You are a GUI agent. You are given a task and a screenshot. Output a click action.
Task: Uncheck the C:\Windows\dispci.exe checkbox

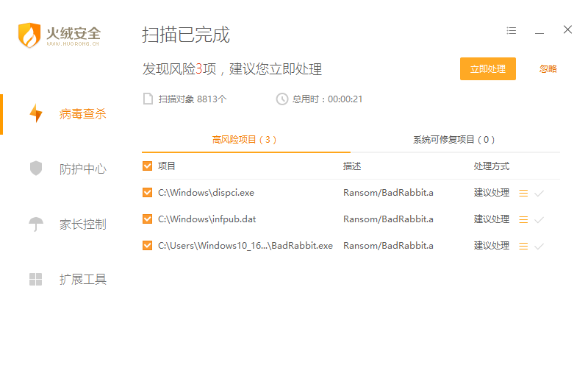pos(148,193)
